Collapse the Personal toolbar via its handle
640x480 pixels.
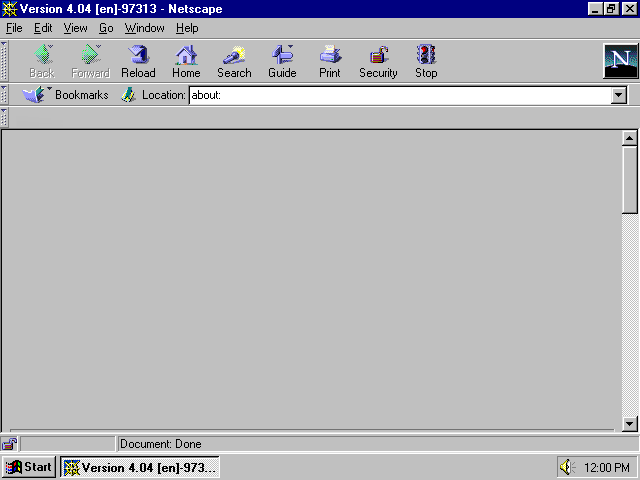4,117
